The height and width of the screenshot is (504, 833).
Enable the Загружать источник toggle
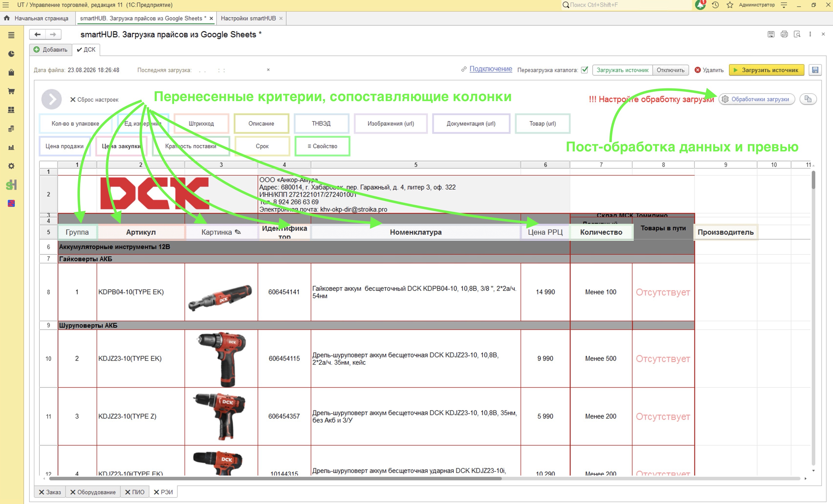click(622, 70)
